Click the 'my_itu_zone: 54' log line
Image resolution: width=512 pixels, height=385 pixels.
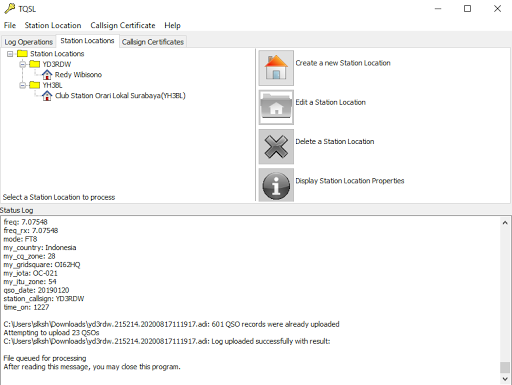click(x=30, y=282)
